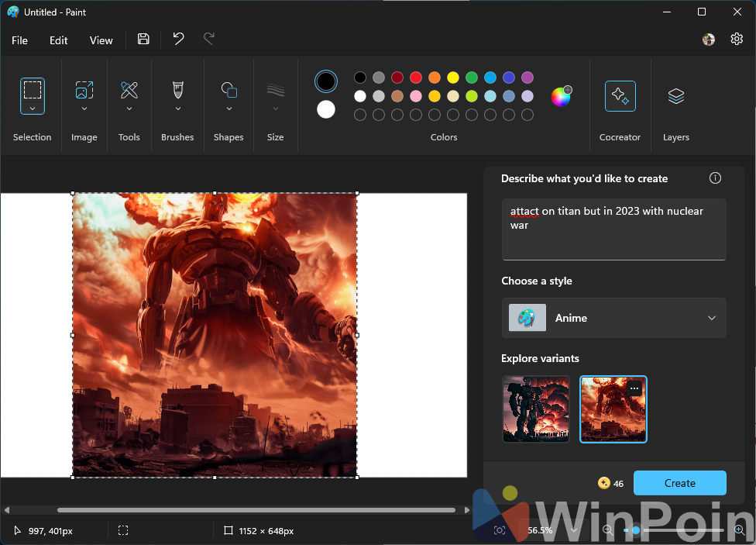Image resolution: width=756 pixels, height=545 pixels.
Task: Expand the Image options dropdown
Action: 84,109
